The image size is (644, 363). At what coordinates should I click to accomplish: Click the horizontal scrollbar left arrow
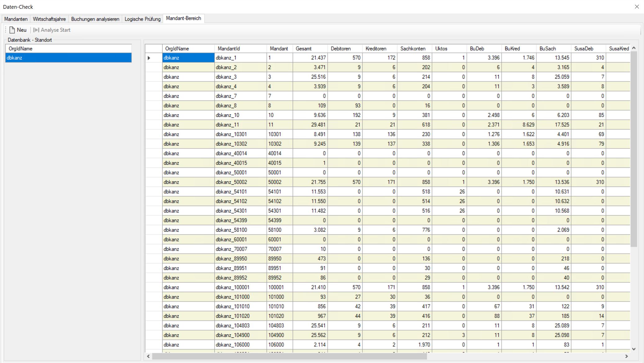click(148, 356)
